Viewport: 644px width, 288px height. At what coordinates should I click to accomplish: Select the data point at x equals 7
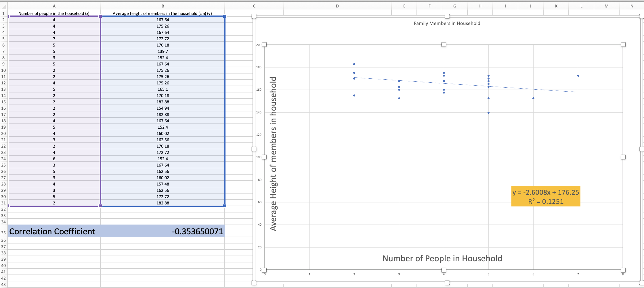point(578,76)
